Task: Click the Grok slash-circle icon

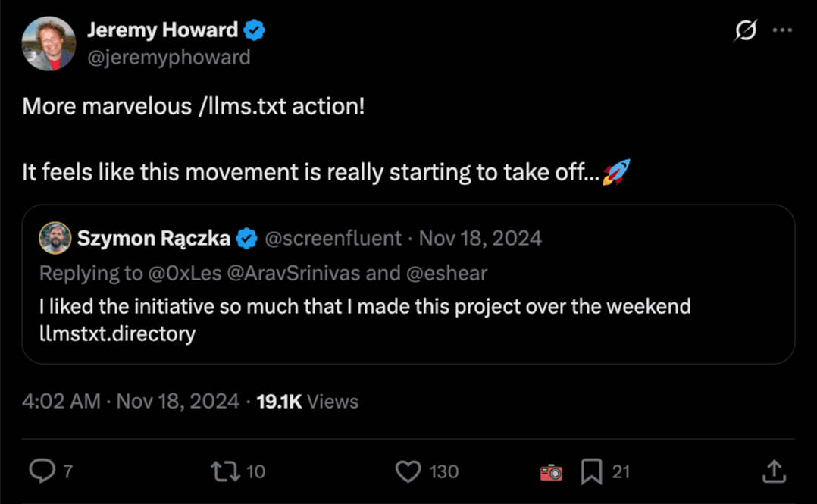Action: coord(745,30)
